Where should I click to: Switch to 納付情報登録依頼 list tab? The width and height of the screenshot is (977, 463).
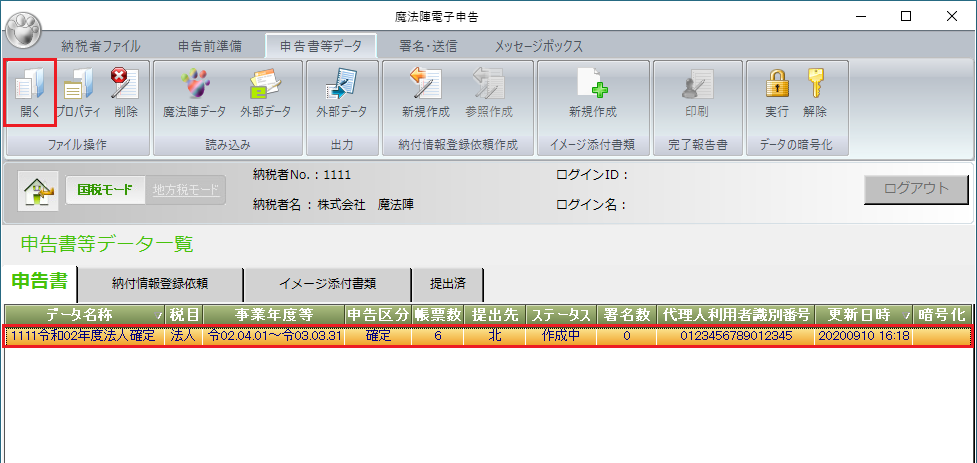tap(160, 283)
